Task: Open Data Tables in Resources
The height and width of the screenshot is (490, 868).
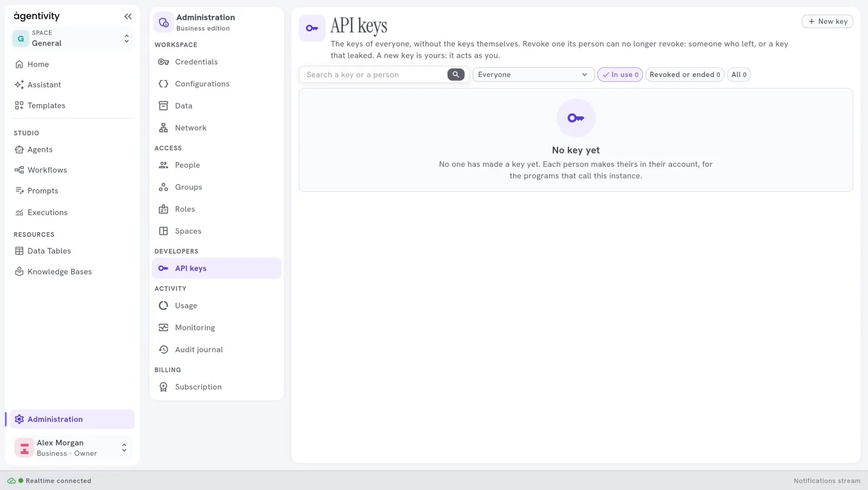Action: pyautogui.click(x=72, y=251)
